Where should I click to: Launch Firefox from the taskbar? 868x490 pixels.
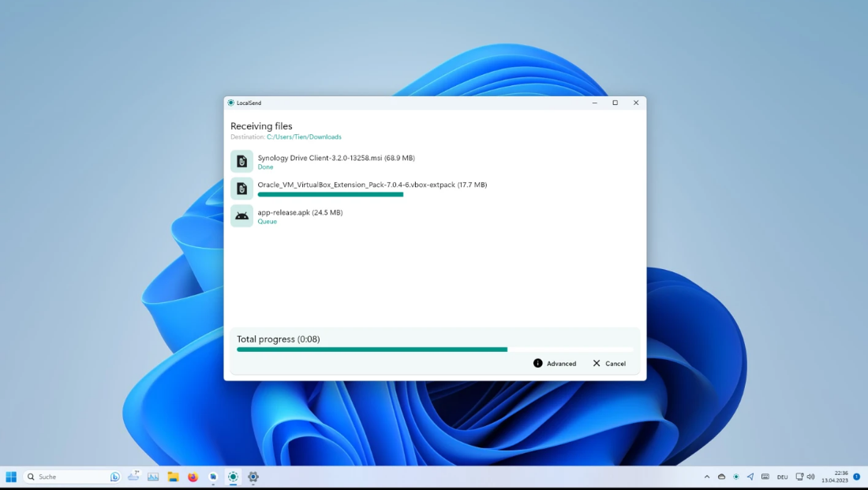(193, 477)
